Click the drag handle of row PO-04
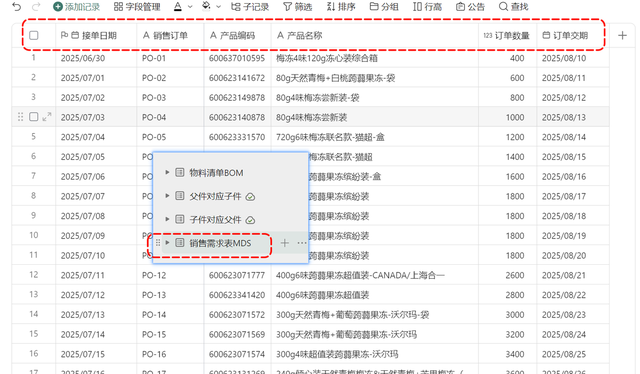Screen dimensions: 640x374 coord(20,117)
